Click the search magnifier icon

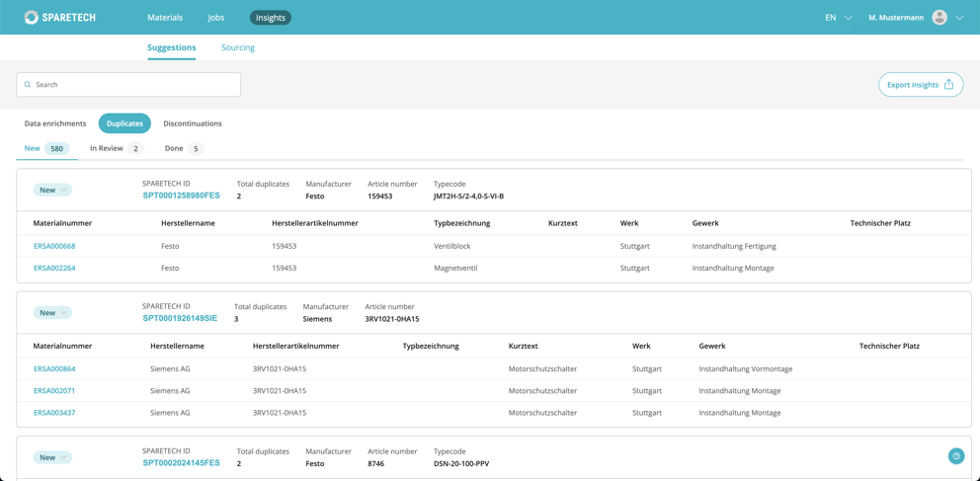point(28,85)
